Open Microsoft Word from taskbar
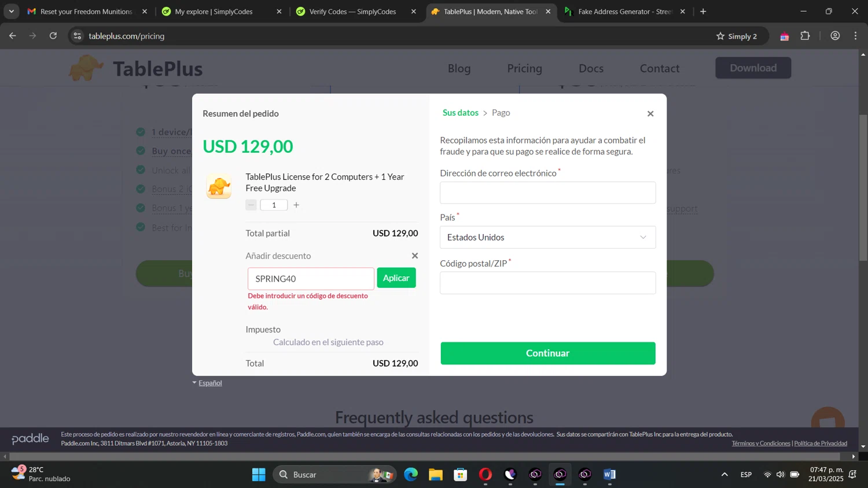The width and height of the screenshot is (868, 488). tap(610, 475)
